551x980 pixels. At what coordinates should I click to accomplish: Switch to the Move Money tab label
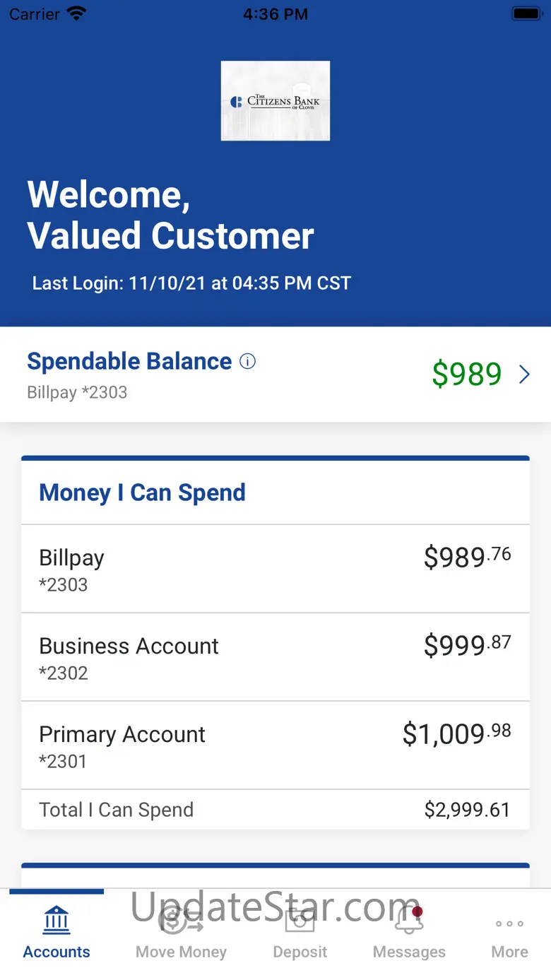tap(181, 952)
